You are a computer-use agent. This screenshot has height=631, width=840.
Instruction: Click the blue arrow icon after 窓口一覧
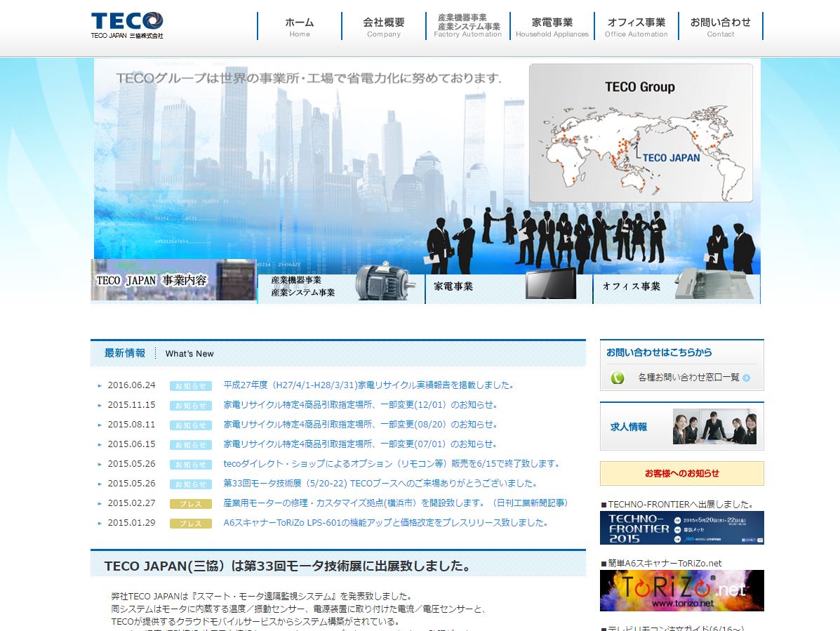click(x=746, y=378)
